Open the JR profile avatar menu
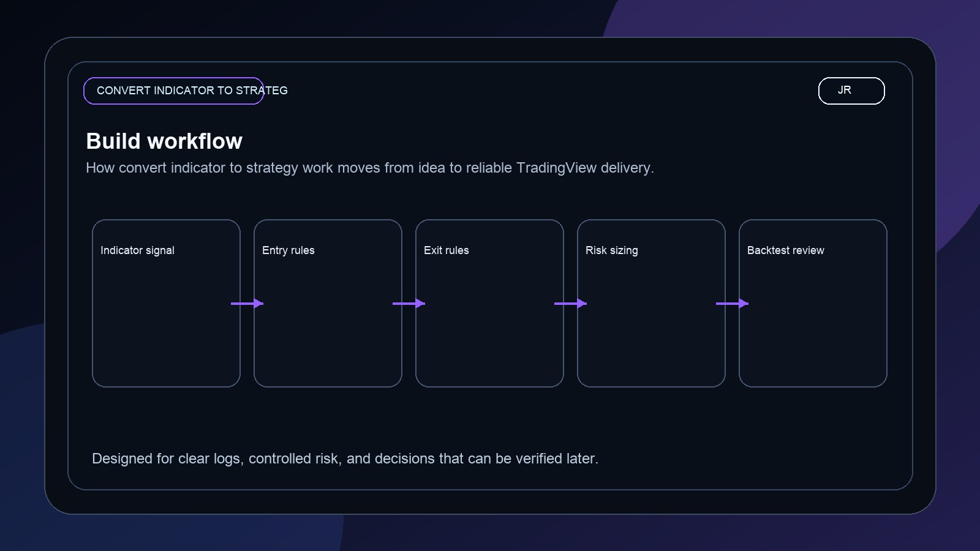 [x=851, y=90]
